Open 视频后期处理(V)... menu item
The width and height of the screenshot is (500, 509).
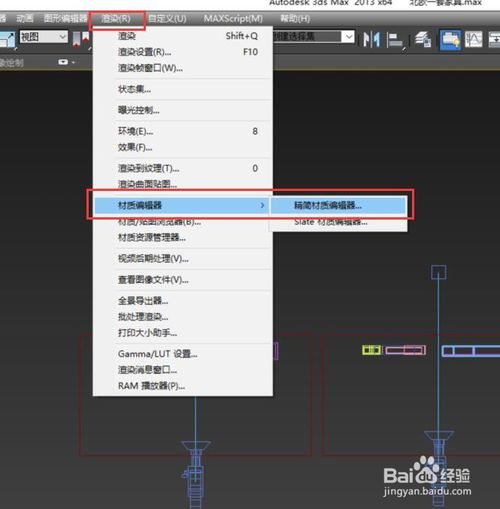pyautogui.click(x=183, y=259)
